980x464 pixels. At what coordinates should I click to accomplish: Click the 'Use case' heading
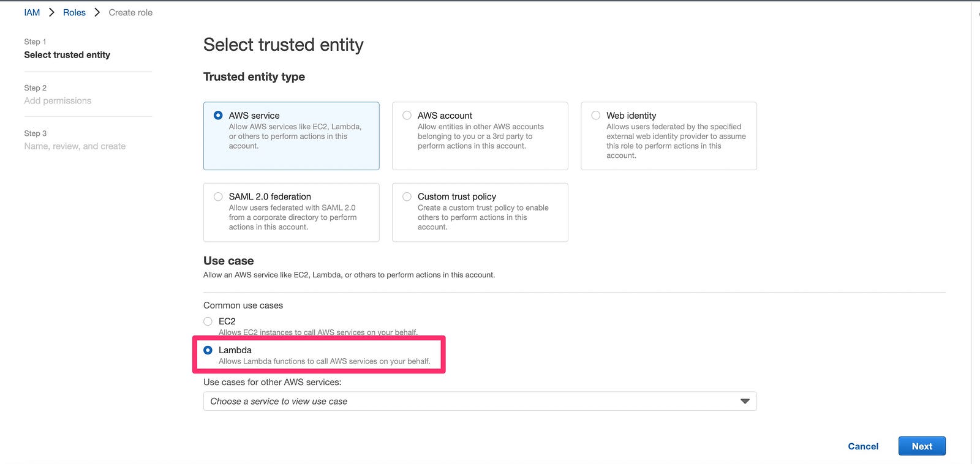click(228, 261)
